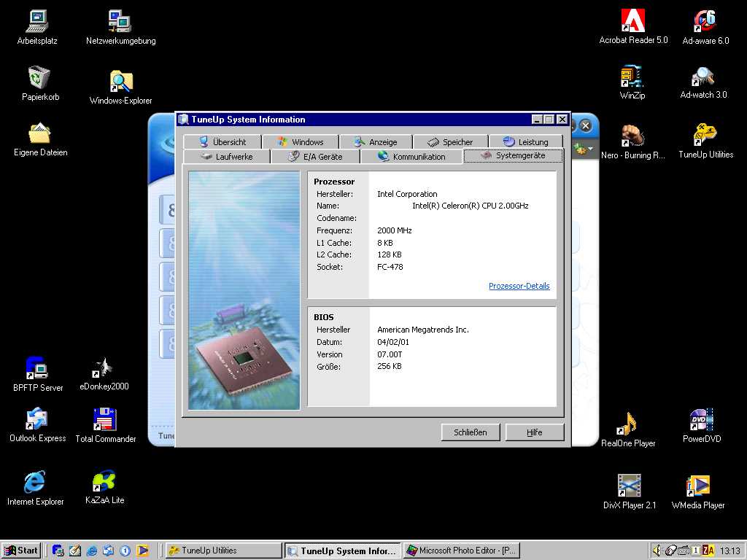Open the Speicher tab

click(x=451, y=142)
